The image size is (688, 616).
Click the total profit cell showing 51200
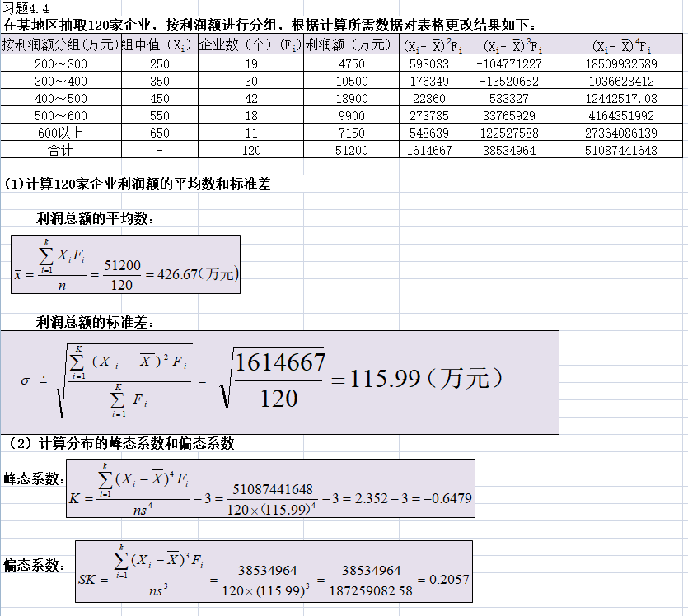coord(353,151)
